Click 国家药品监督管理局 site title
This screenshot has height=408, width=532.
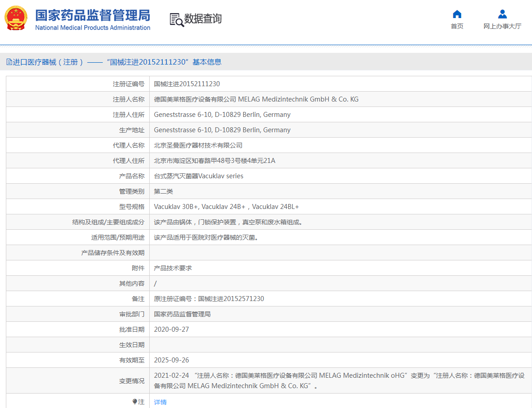(92, 15)
